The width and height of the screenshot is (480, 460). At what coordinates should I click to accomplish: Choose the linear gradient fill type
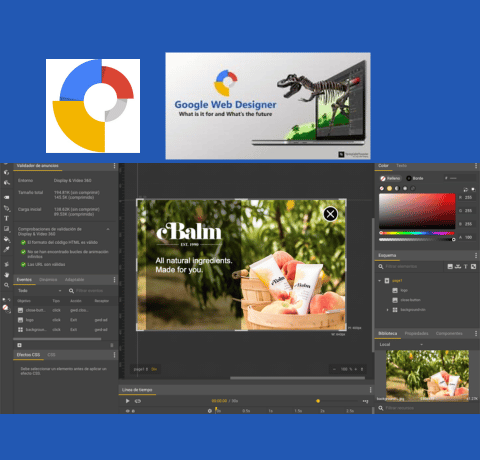(x=397, y=188)
